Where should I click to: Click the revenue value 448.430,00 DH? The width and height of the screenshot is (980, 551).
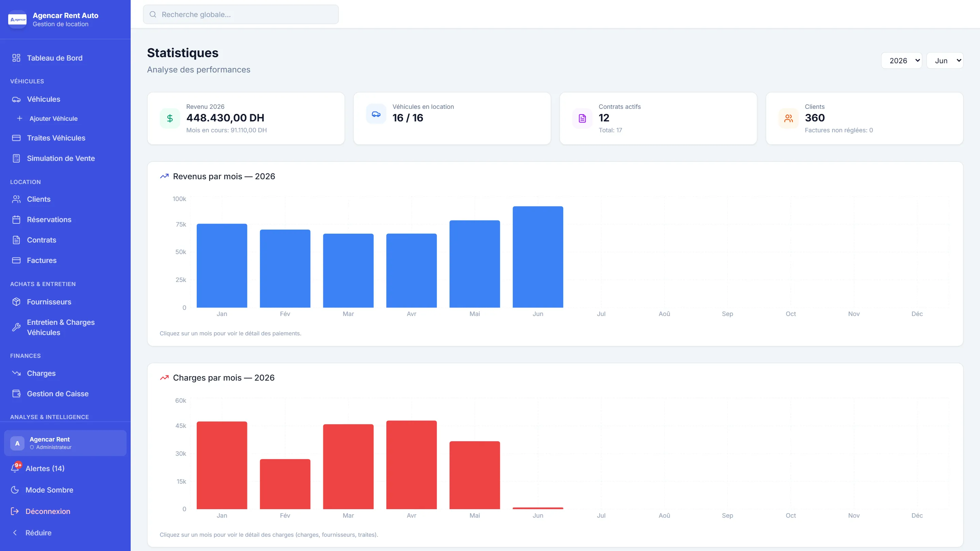(x=225, y=118)
